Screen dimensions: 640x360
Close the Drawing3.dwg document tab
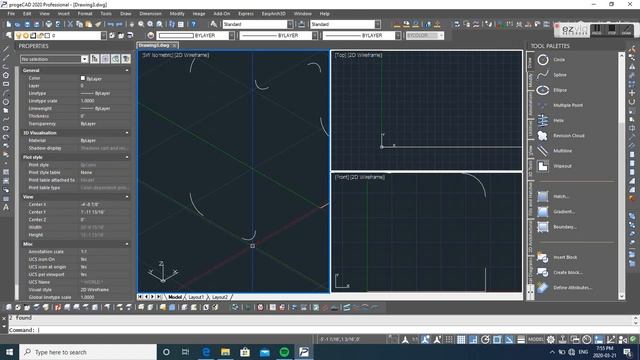pos(174,45)
